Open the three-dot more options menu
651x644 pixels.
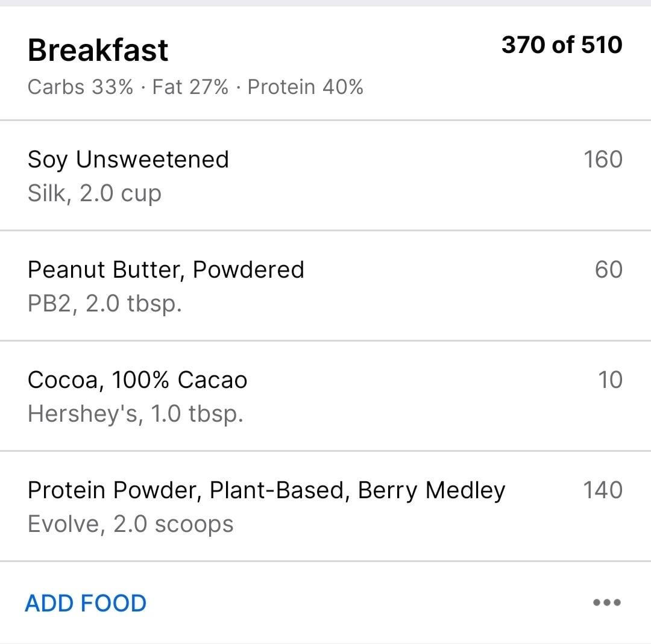[x=606, y=602]
